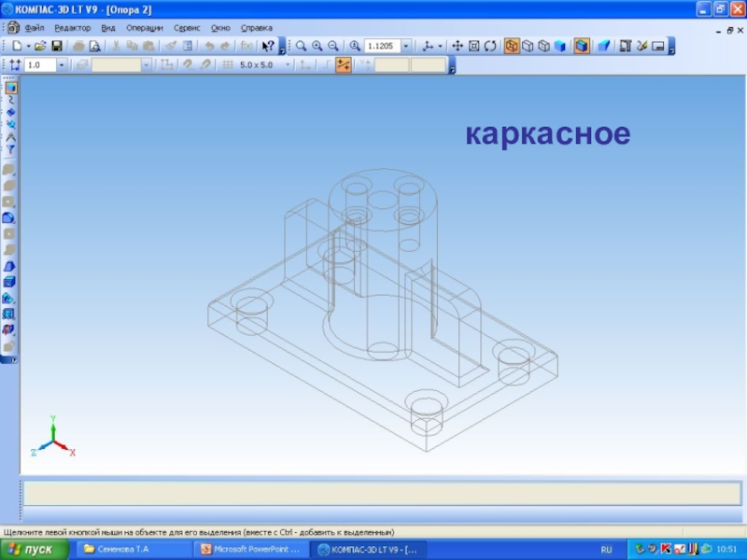Click the пуск Start button
The width and height of the screenshot is (747, 560).
[33, 550]
